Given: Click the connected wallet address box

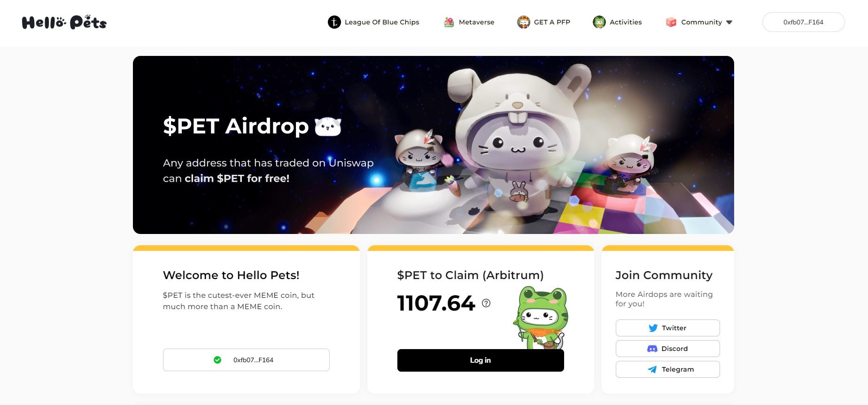Looking at the screenshot, I should [246, 360].
